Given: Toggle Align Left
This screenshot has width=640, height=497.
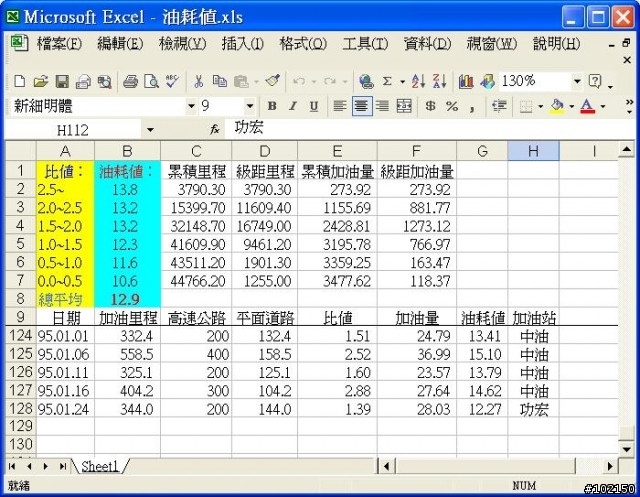Looking at the screenshot, I should 340,106.
